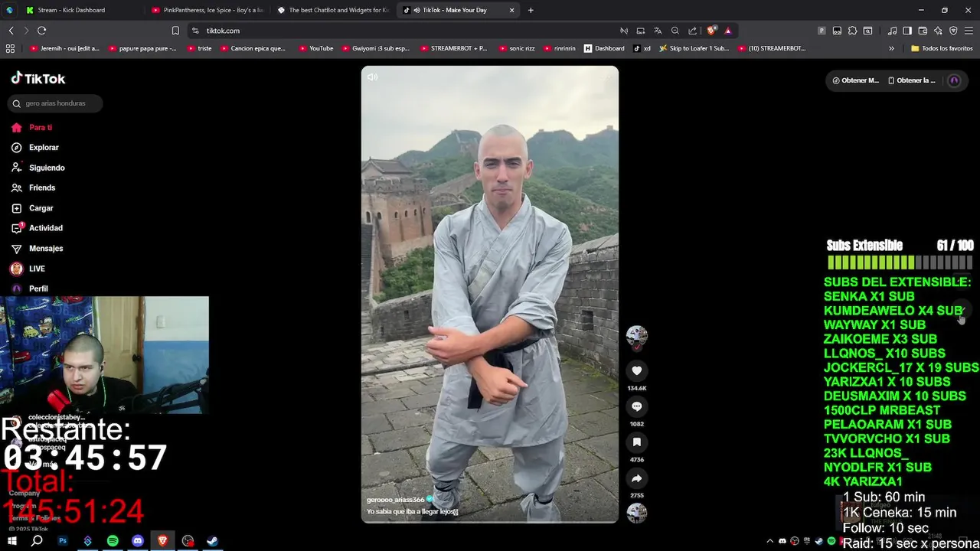This screenshot has height=551, width=980.
Task: Switch to PinkPantheress, Ice Spice tab
Action: click(x=207, y=10)
